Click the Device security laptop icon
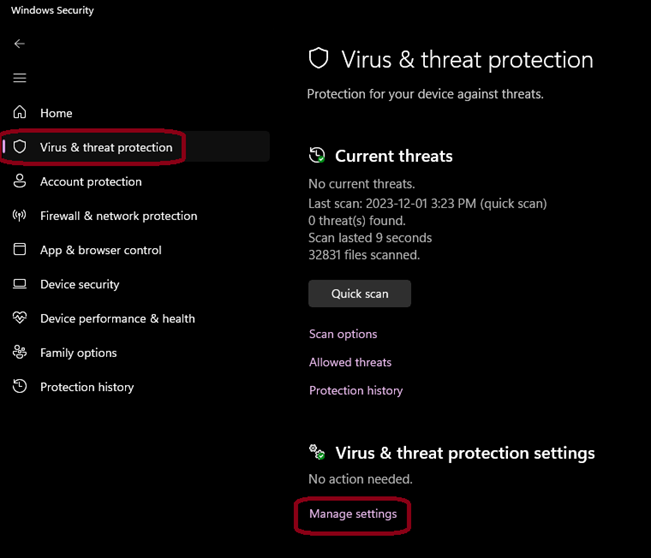Image resolution: width=651 pixels, height=558 pixels. [19, 284]
